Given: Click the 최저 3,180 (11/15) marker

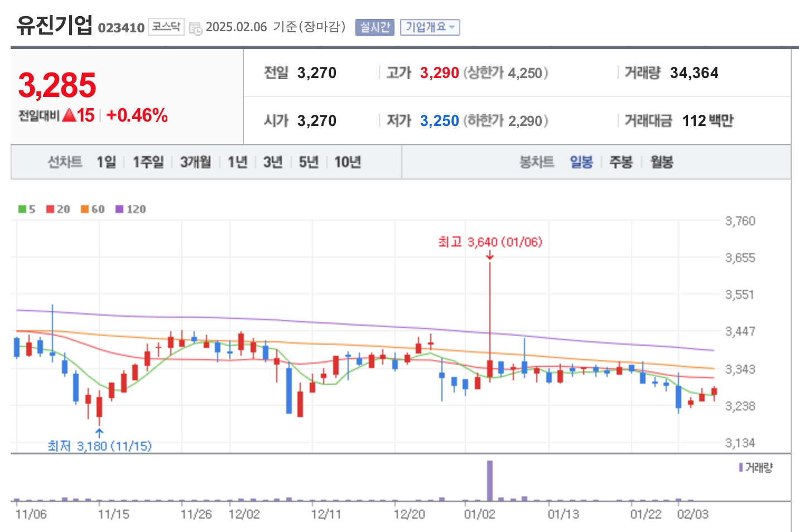Looking at the screenshot, I should tap(99, 446).
